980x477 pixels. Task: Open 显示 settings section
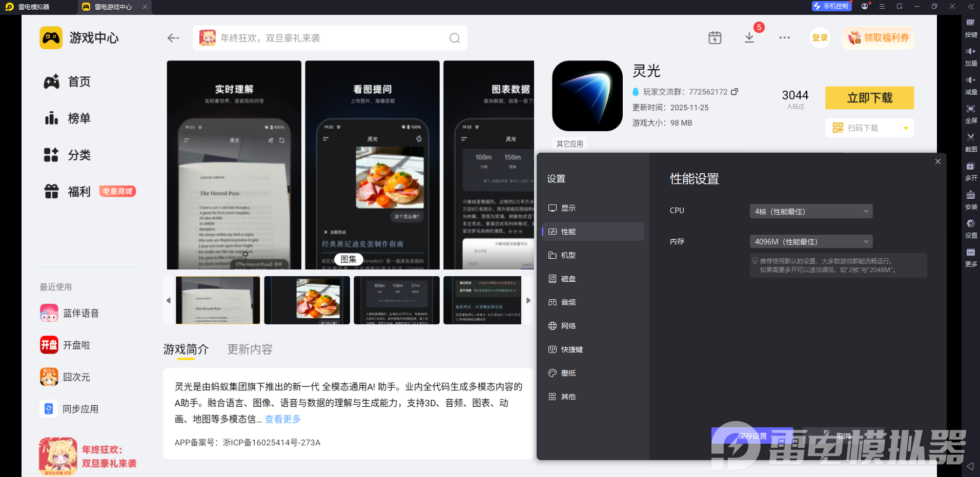point(593,208)
